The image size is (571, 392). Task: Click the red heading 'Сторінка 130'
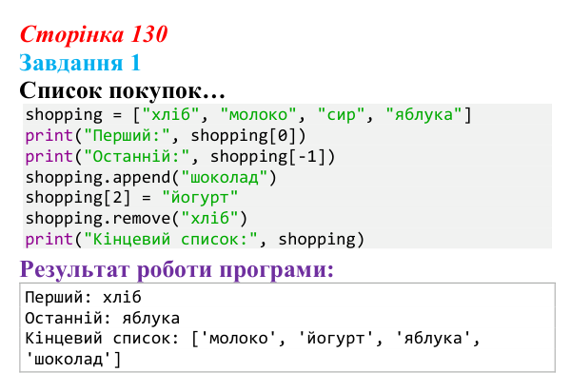click(x=93, y=34)
